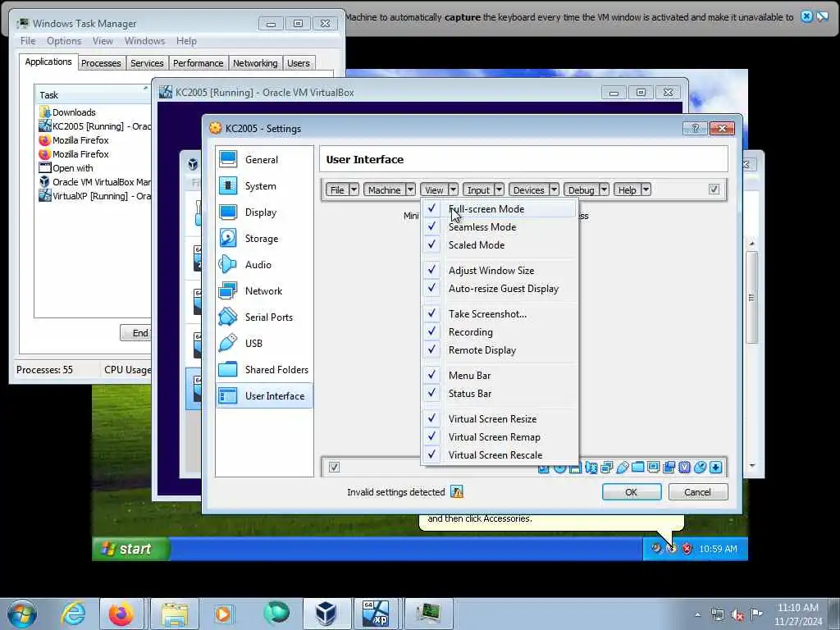Switch to Processes tab in Task Manager
This screenshot has width=840, height=630.
point(101,63)
